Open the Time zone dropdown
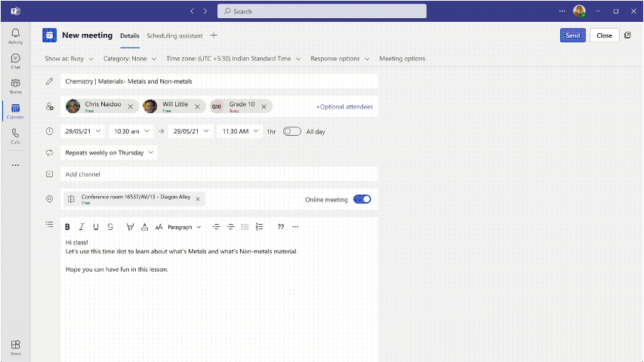644x362 pixels. [x=233, y=59]
